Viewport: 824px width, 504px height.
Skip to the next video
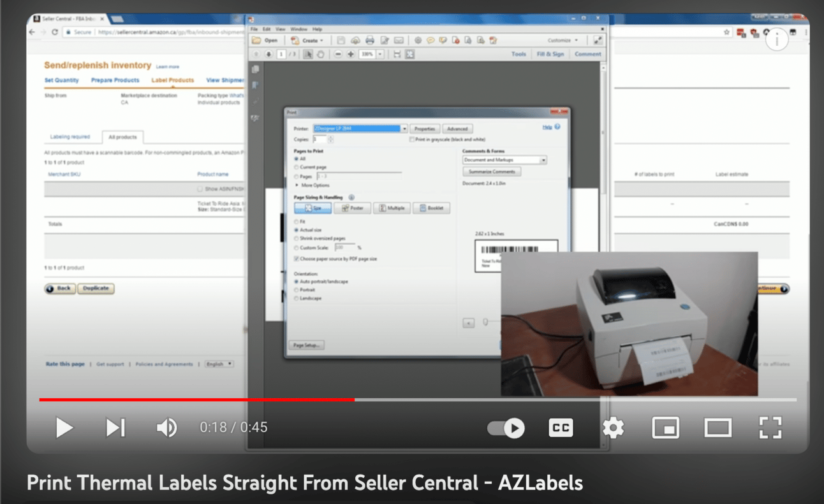click(x=115, y=428)
